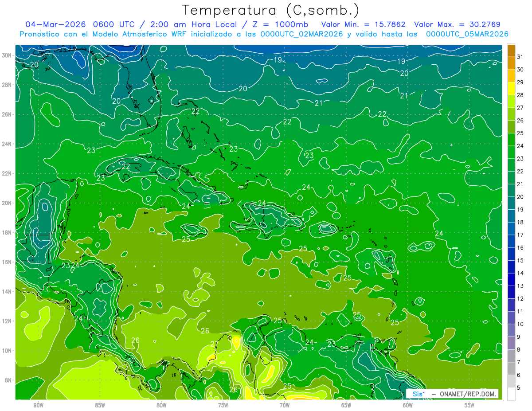This screenshot has height=411, width=532.
Task: Click latitude label '10N'
Action: coord(7,351)
